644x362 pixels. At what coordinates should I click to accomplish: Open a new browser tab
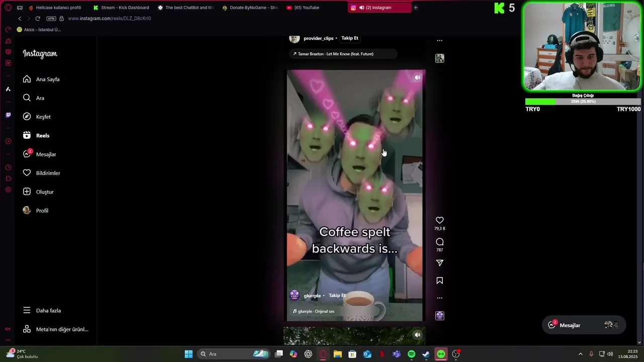pyautogui.click(x=416, y=8)
